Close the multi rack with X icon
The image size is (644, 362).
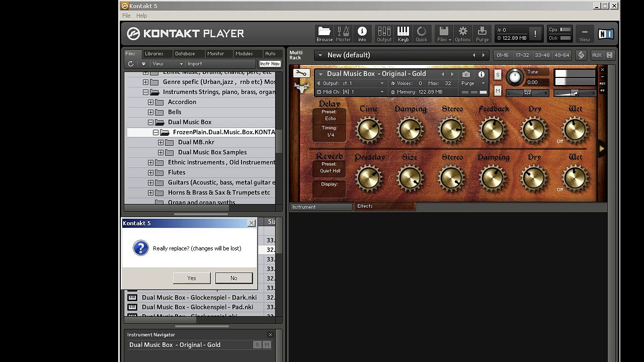(609, 55)
